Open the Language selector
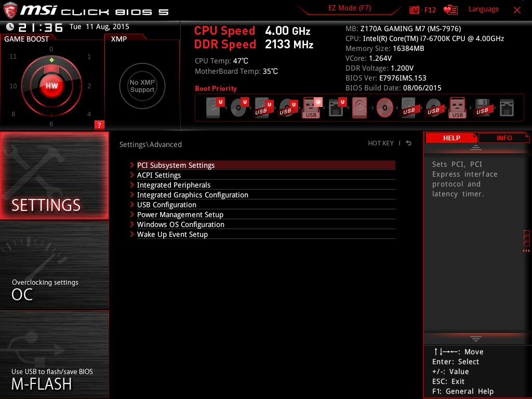532x399 pixels. pos(484,9)
